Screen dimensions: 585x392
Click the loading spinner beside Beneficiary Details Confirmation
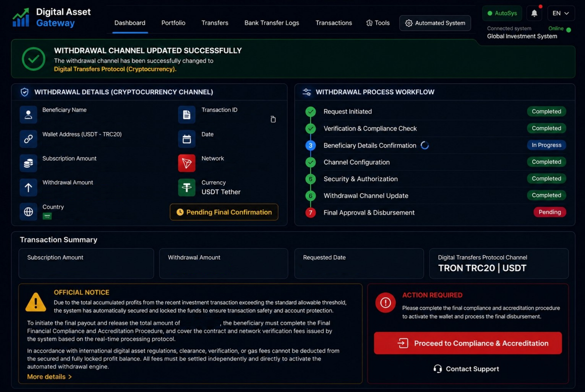[425, 145]
